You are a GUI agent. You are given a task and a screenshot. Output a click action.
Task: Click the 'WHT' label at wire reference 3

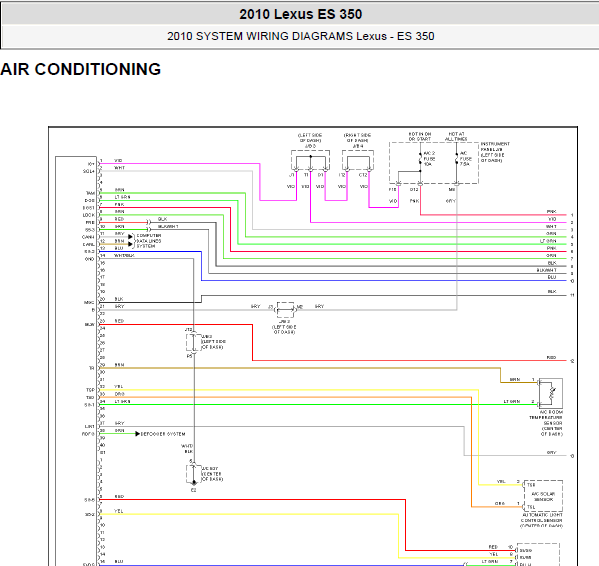pyautogui.click(x=551, y=226)
